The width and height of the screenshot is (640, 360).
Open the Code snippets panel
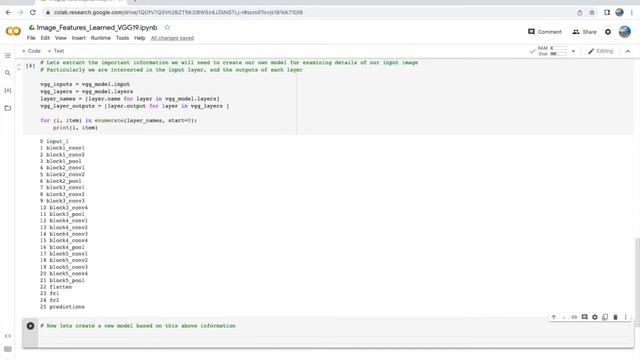8,336
